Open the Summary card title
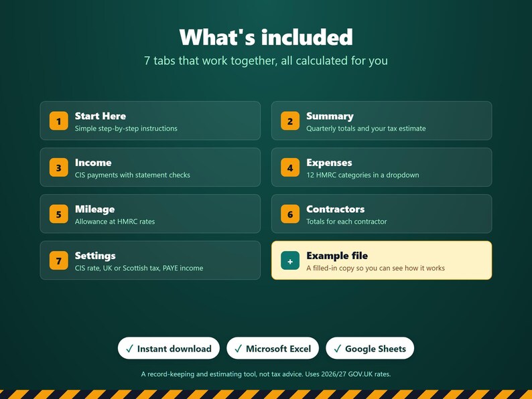The image size is (532, 399). tap(330, 116)
